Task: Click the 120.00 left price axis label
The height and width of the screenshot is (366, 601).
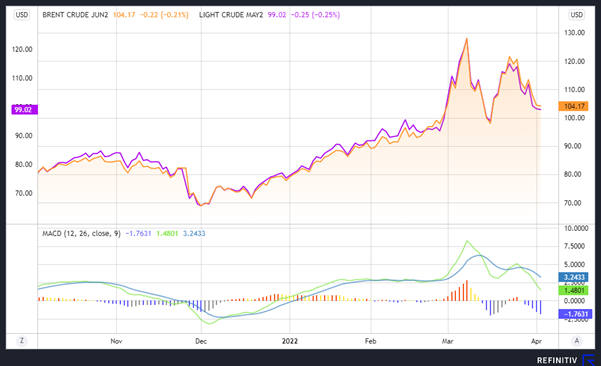Action: (x=22, y=49)
